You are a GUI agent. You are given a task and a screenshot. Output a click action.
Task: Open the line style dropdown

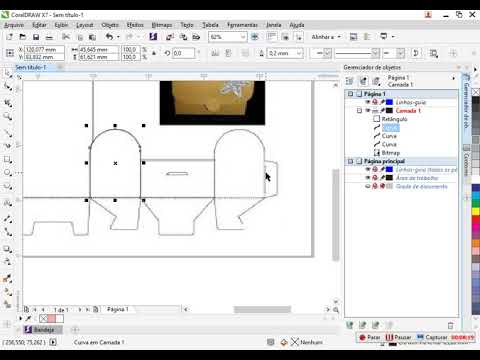[375, 53]
